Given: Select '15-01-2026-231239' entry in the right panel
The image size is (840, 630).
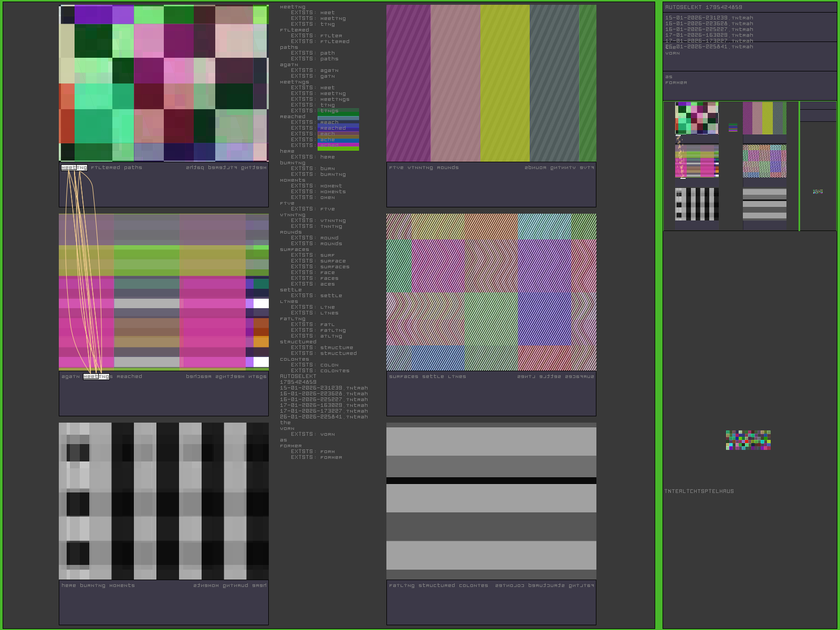Looking at the screenshot, I should (709, 18).
